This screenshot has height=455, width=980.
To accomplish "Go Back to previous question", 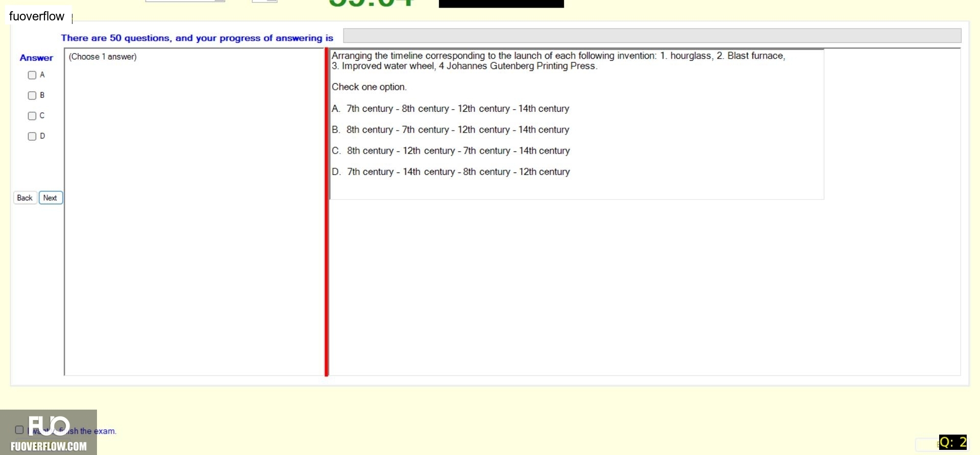I will click(x=24, y=198).
